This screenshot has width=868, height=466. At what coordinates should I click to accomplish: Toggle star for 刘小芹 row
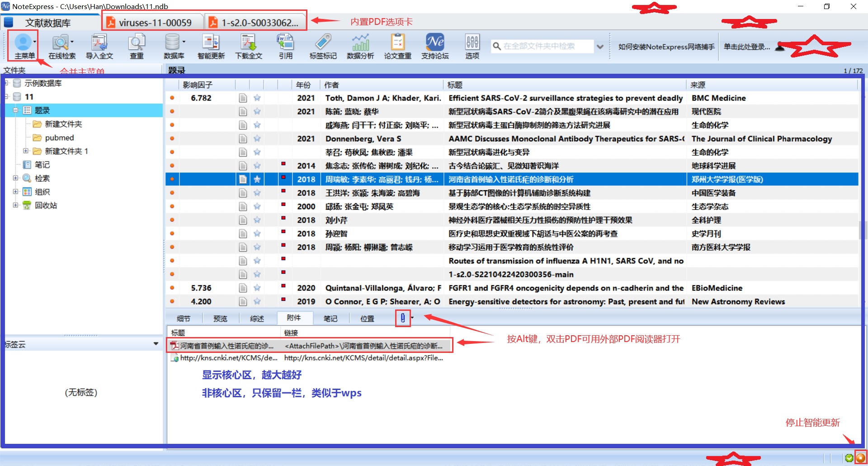coord(257,220)
